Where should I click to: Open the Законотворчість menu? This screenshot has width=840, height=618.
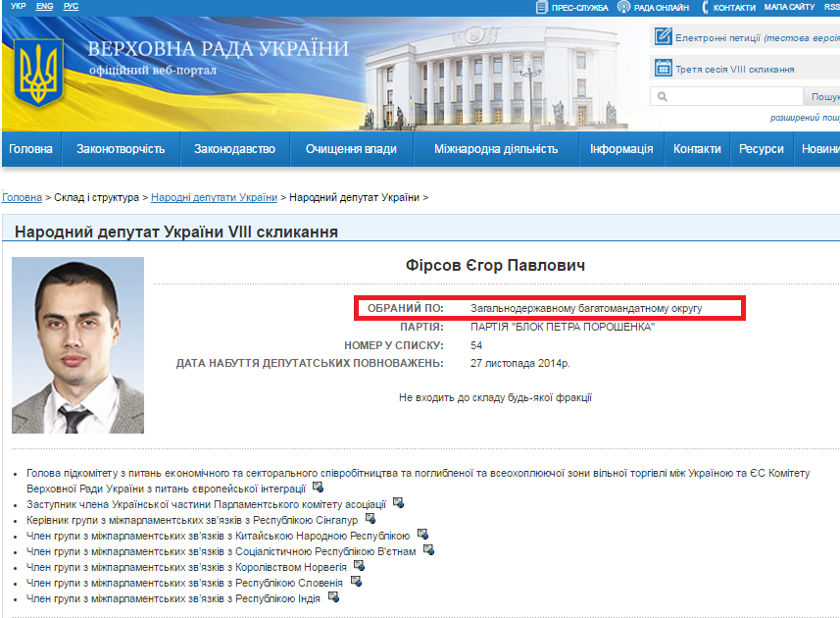pyautogui.click(x=121, y=149)
